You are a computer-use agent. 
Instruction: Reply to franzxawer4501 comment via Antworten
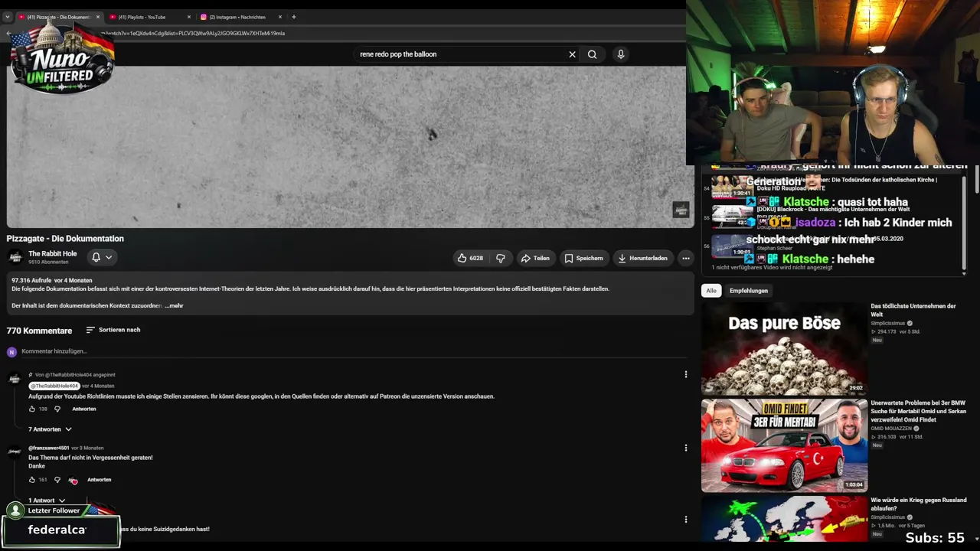tap(100, 480)
